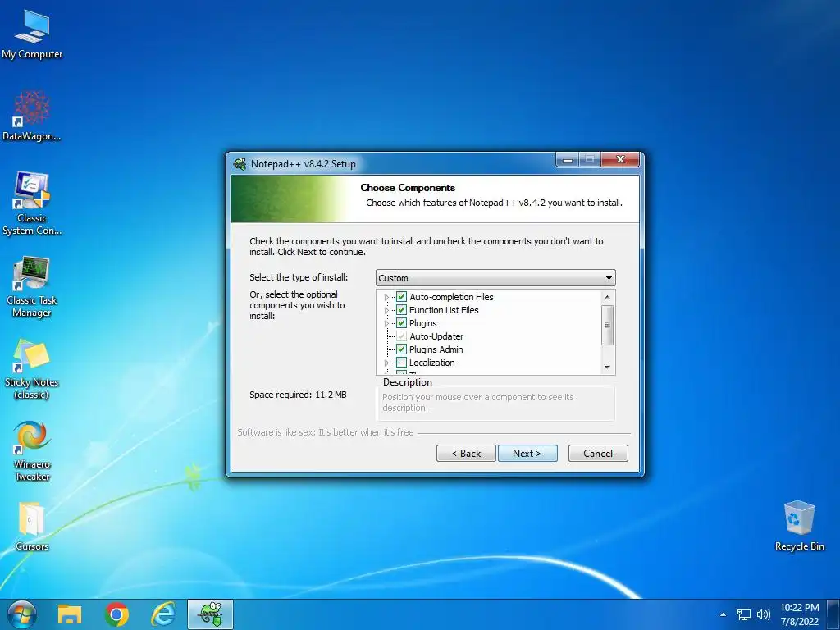The height and width of the screenshot is (630, 840).
Task: Click the component list scrollbar thumb
Action: (607, 325)
